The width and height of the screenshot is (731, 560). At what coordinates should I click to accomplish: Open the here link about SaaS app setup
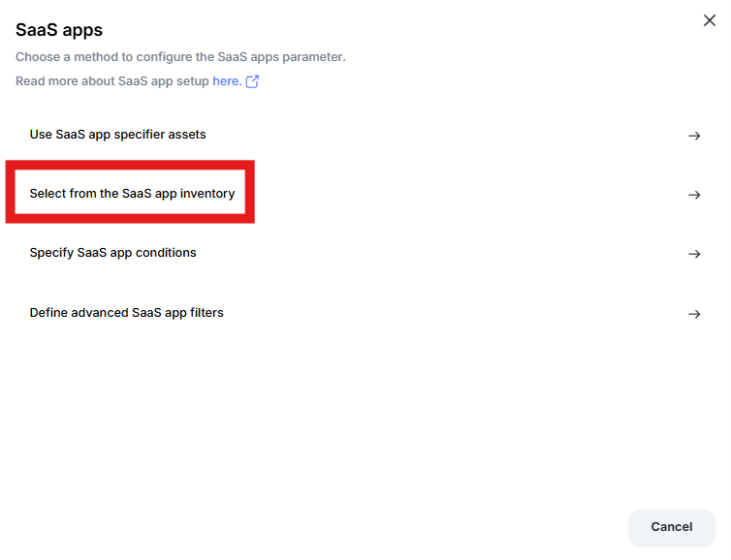coord(227,81)
